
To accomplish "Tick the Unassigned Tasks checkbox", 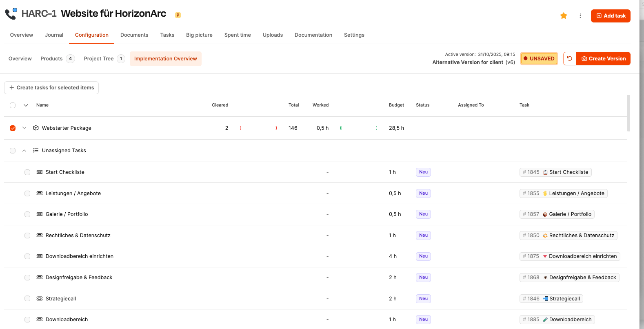I will coord(13,151).
